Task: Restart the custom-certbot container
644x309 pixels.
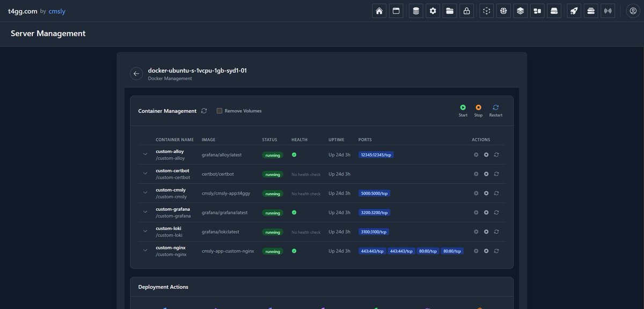Action: tap(496, 174)
